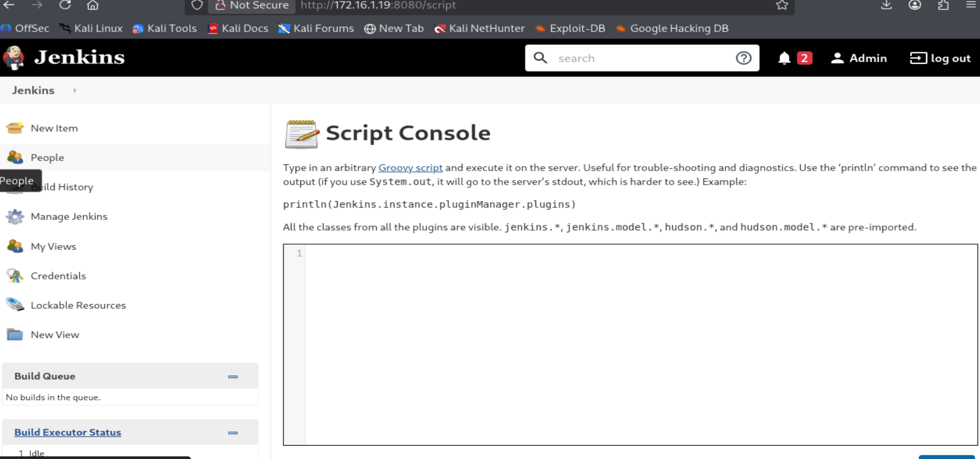Open the Kali Tools bookmark

pos(165,28)
